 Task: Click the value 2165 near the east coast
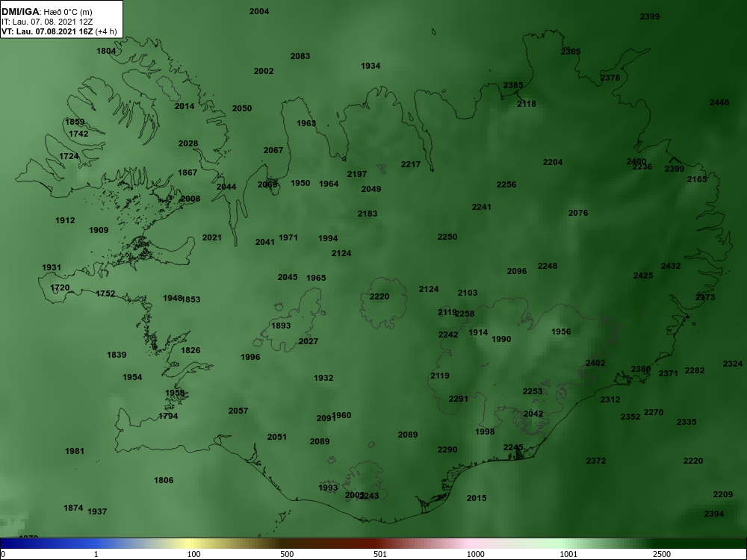click(697, 179)
